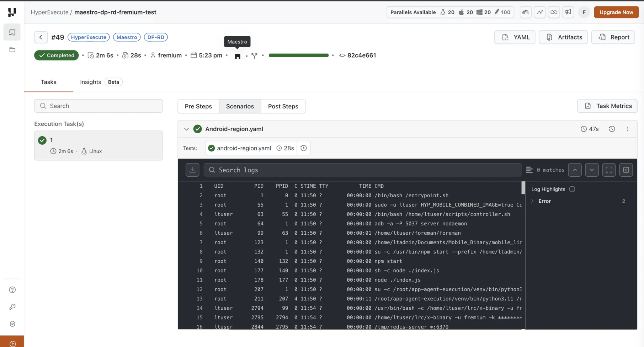The image size is (644, 347).
Task: Select the Post Steps tab
Action: click(283, 106)
